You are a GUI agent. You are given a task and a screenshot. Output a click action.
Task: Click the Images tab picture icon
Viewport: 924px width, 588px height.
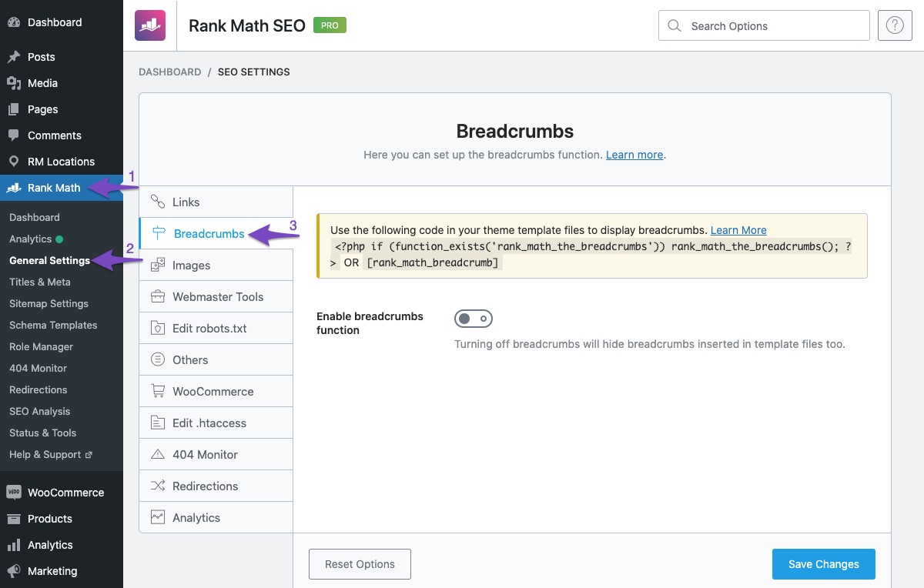[x=158, y=265]
